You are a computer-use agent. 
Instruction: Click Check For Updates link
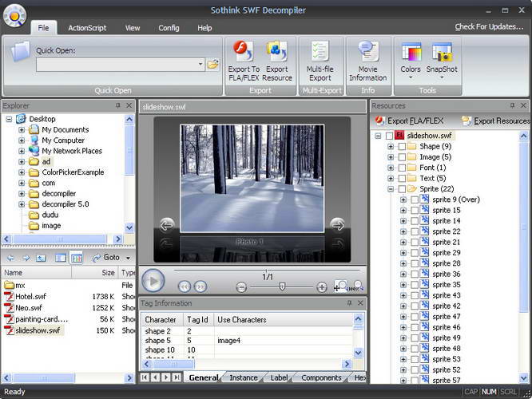coord(489,27)
